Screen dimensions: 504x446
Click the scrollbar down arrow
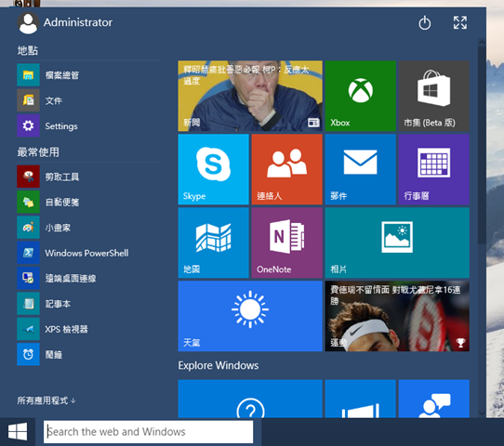[x=482, y=413]
